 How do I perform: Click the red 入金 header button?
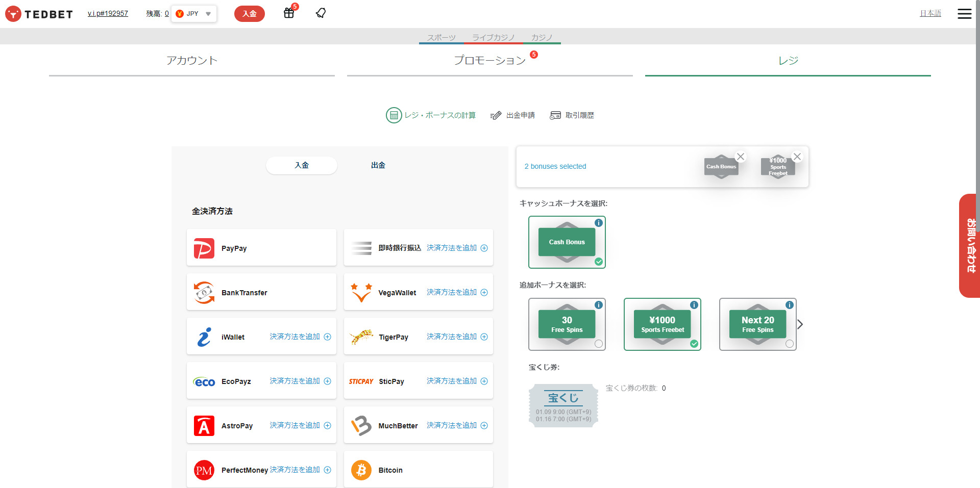250,14
